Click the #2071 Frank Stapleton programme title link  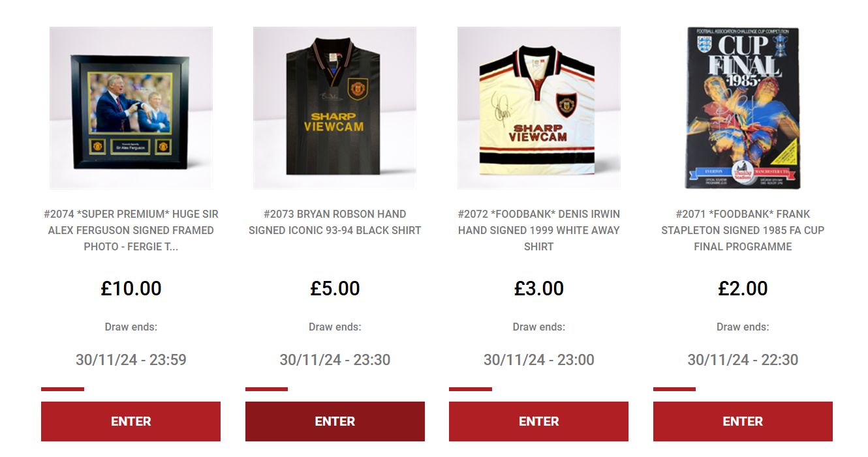pyautogui.click(x=743, y=230)
